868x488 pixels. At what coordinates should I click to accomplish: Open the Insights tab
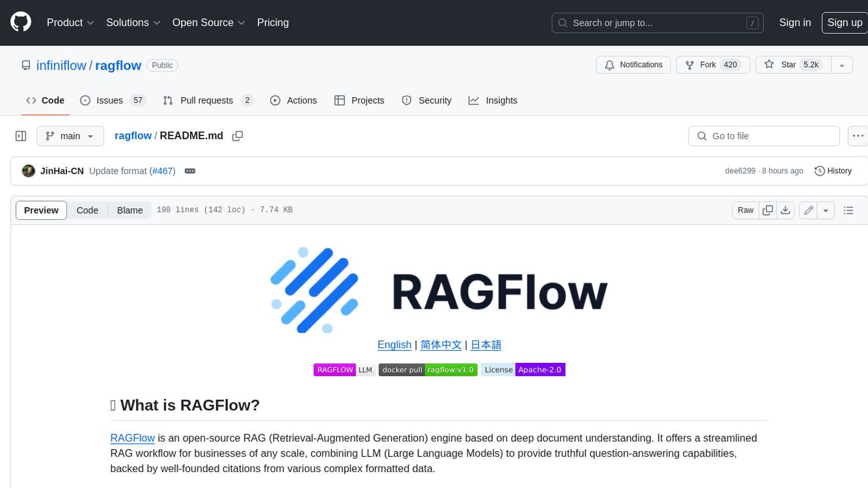click(x=493, y=100)
